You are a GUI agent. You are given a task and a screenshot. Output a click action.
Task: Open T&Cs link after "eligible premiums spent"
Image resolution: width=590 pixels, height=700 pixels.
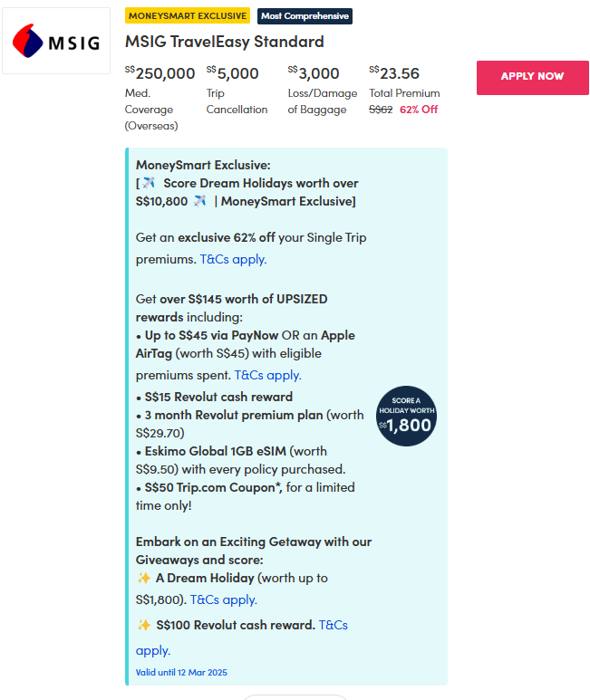click(x=267, y=375)
